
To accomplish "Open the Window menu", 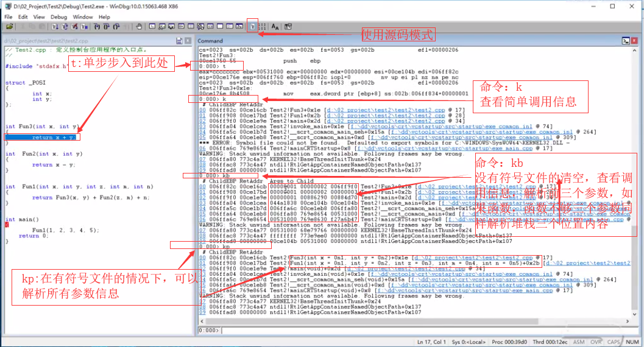I will tap(83, 17).
